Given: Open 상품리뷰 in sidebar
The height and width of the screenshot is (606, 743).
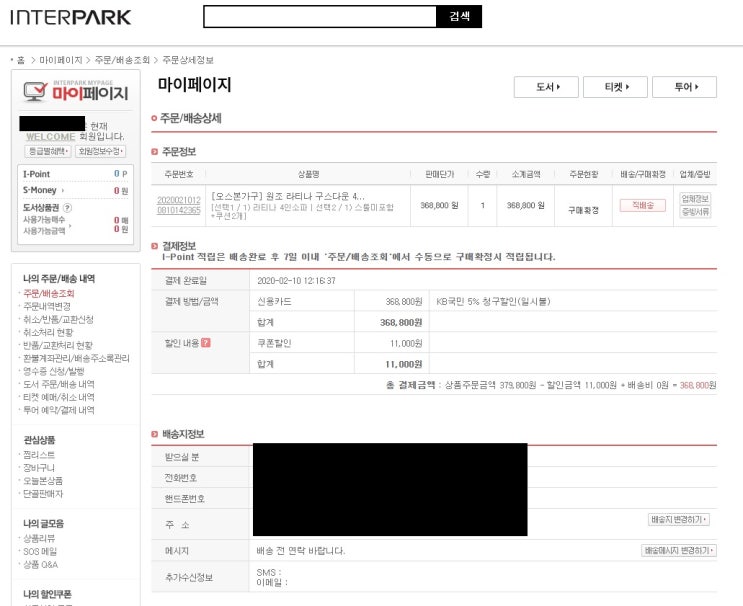Looking at the screenshot, I should coord(39,538).
